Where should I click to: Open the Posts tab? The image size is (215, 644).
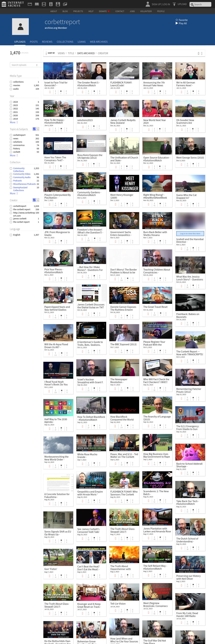point(33,42)
